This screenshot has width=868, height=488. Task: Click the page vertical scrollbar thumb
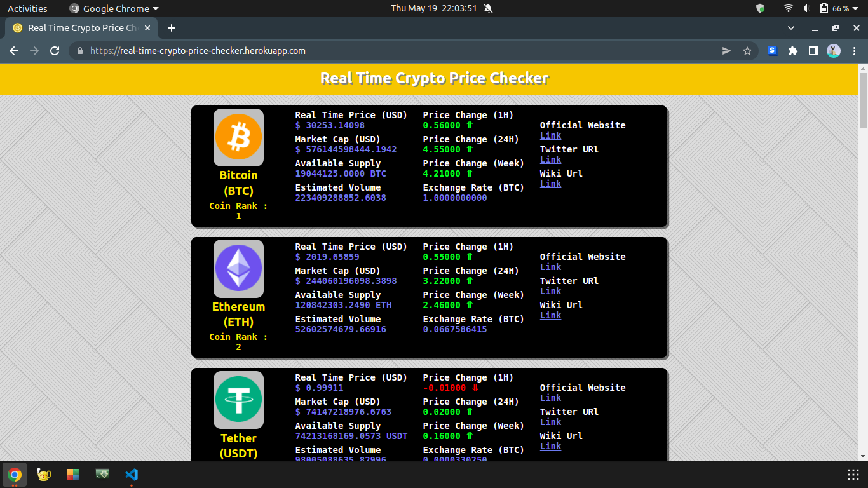click(863, 99)
